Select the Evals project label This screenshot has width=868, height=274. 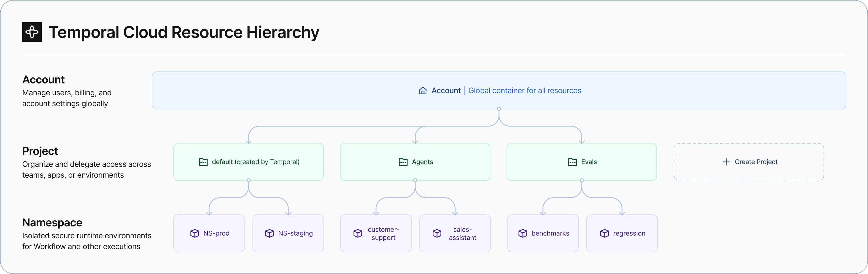(x=589, y=162)
